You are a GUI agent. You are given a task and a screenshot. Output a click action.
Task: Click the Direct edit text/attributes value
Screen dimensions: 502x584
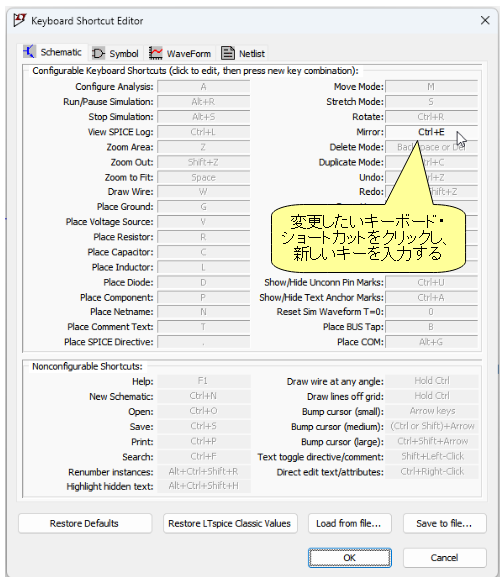coord(432,472)
